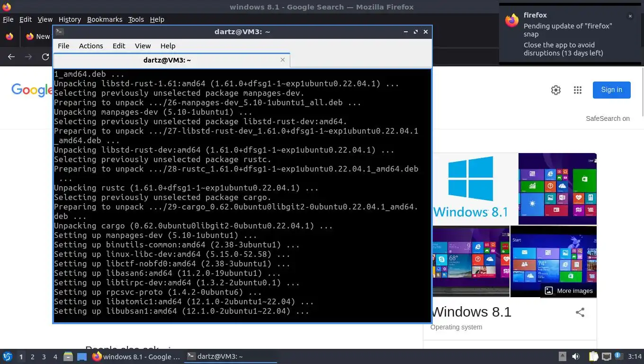
Task: Select the dartz@VM3 terminal taskbar entry
Action: point(230,356)
